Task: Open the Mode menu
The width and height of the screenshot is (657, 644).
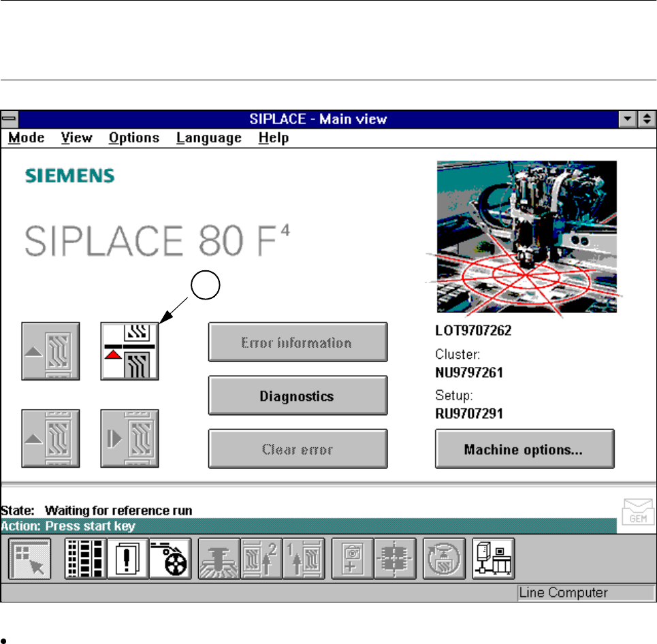Action: point(27,138)
